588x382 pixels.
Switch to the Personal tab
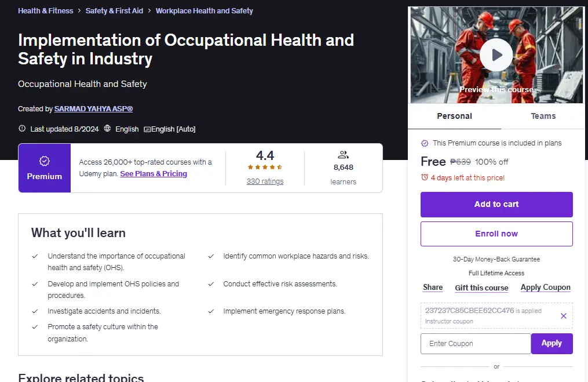tap(455, 116)
